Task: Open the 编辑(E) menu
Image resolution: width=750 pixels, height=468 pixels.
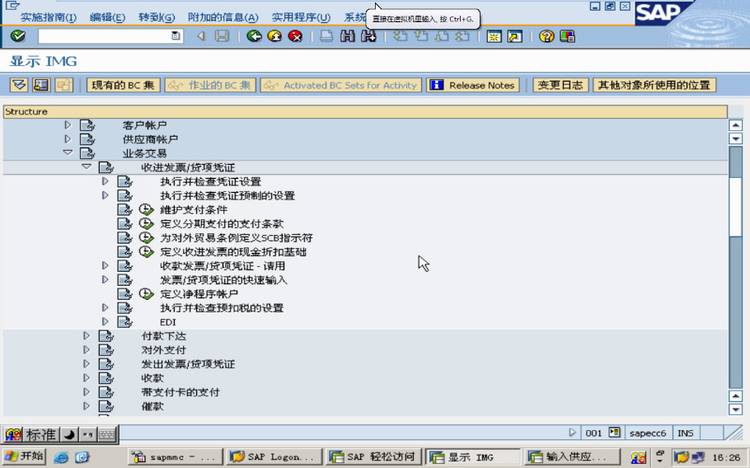Action: (107, 17)
